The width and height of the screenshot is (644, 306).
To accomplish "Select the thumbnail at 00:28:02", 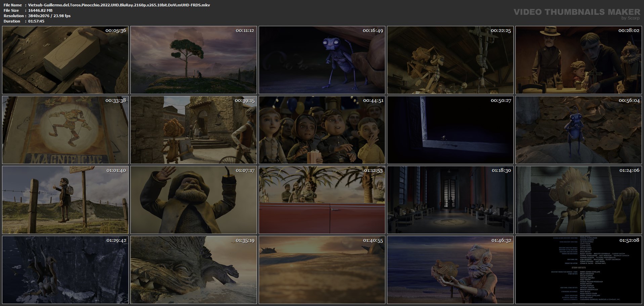I will [x=578, y=60].
